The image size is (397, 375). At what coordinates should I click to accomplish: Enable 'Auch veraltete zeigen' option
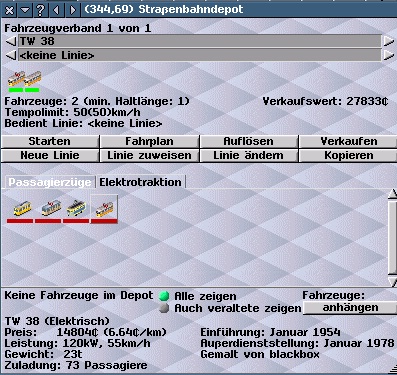pos(164,308)
